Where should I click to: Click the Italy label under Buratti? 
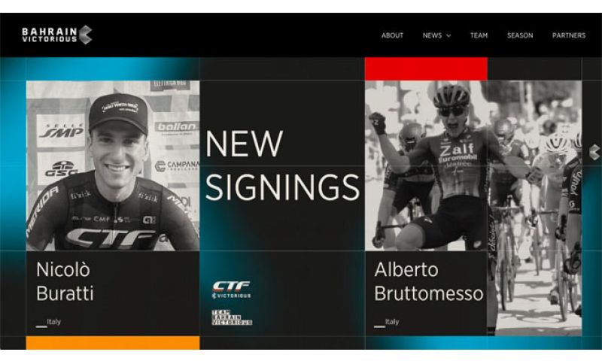coord(53,321)
